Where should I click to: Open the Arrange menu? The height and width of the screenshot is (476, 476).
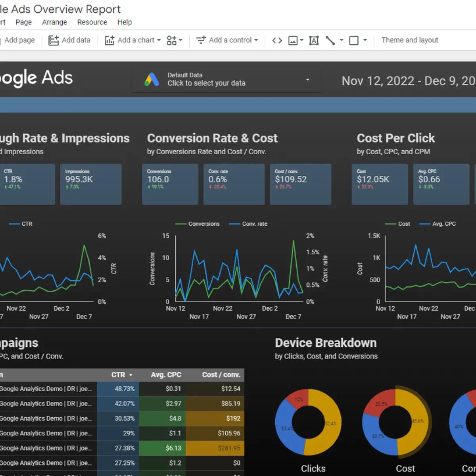(54, 22)
